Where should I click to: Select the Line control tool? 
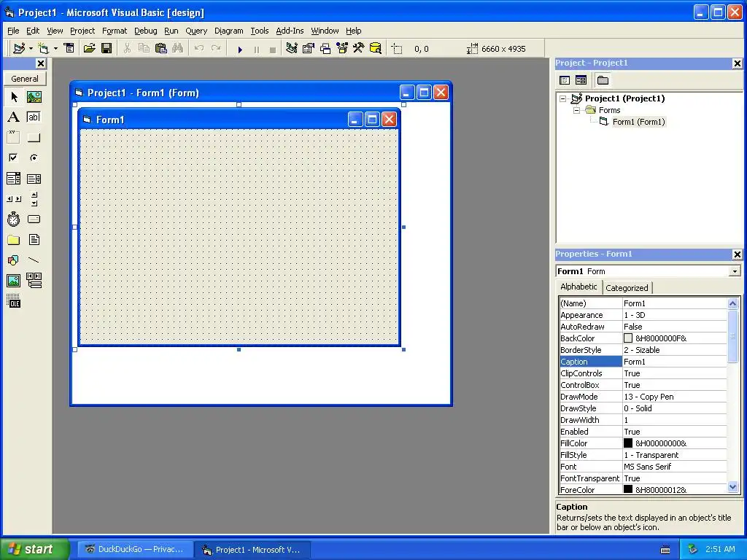pos(34,260)
